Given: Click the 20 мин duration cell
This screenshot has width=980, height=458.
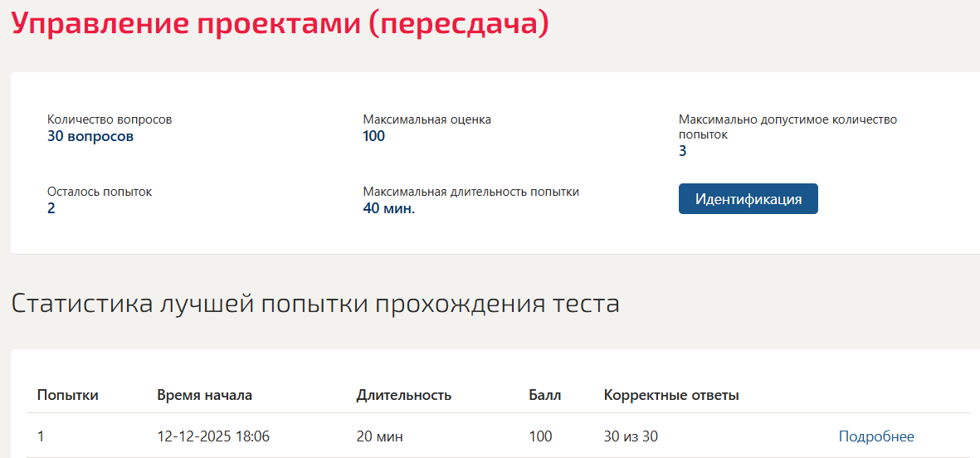Looking at the screenshot, I should click(x=379, y=436).
